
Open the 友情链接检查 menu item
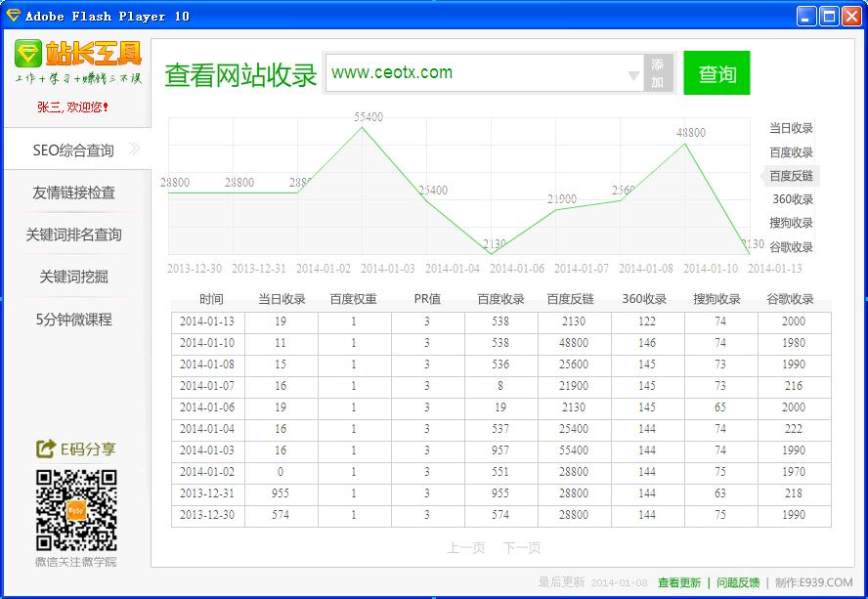point(74,193)
